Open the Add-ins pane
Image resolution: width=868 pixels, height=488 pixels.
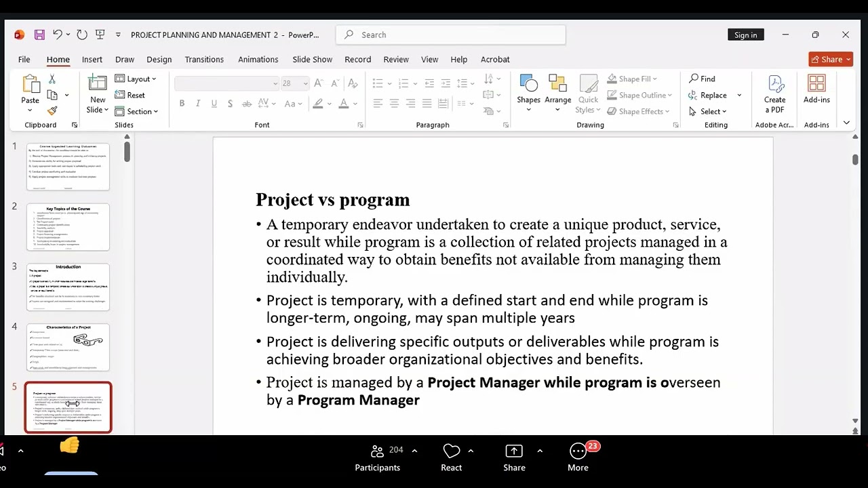(x=816, y=89)
